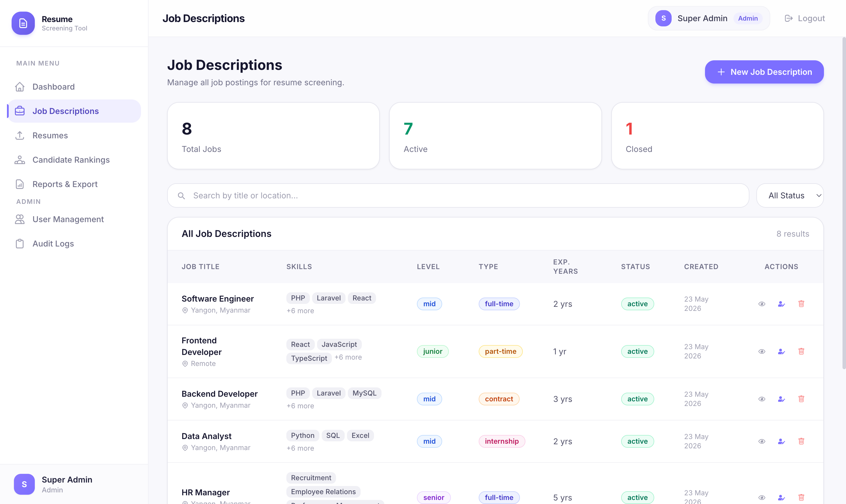Viewport: 846px width, 504px height.
Task: Click the Active jobs stat card
Action: click(495, 135)
